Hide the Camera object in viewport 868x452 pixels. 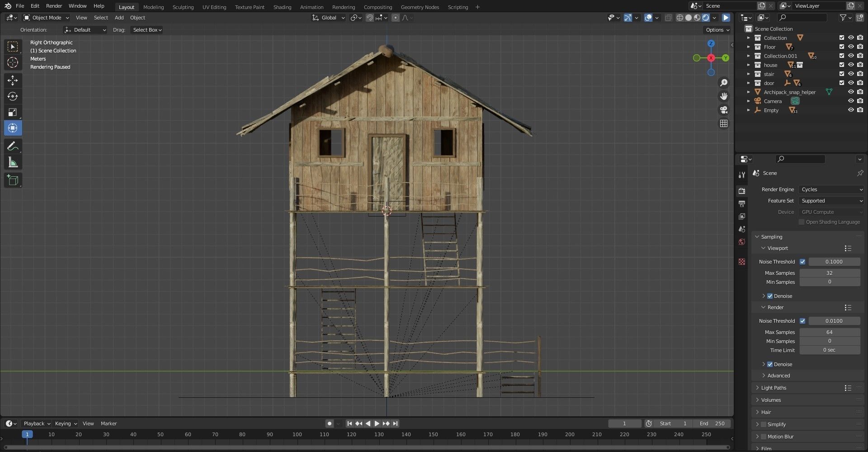(851, 101)
